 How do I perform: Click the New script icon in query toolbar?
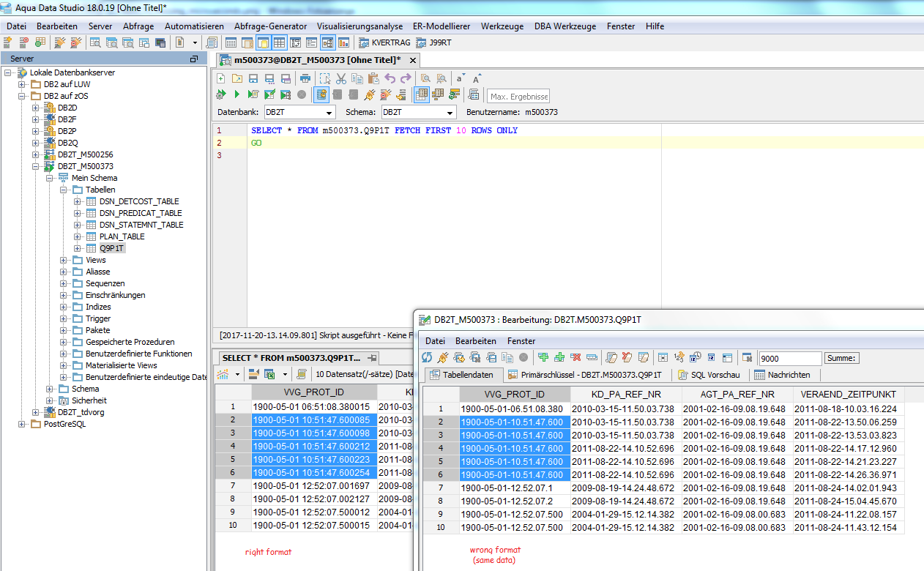(x=220, y=78)
